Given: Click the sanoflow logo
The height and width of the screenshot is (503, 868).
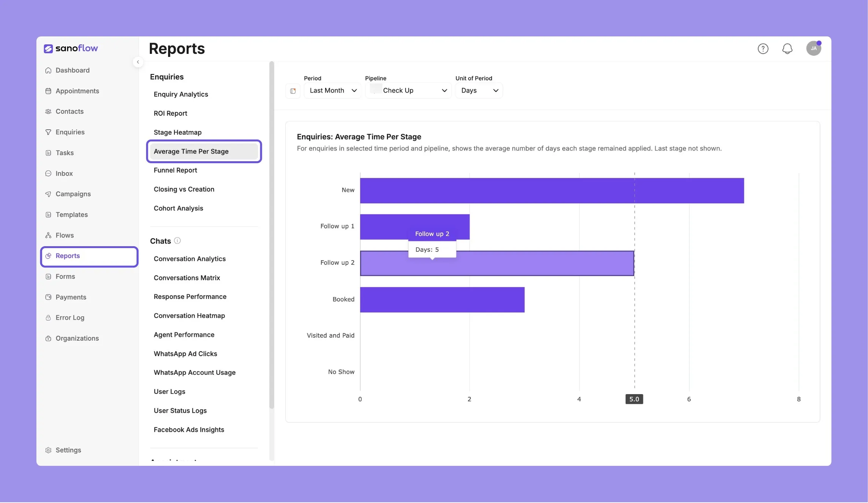Looking at the screenshot, I should (x=71, y=48).
